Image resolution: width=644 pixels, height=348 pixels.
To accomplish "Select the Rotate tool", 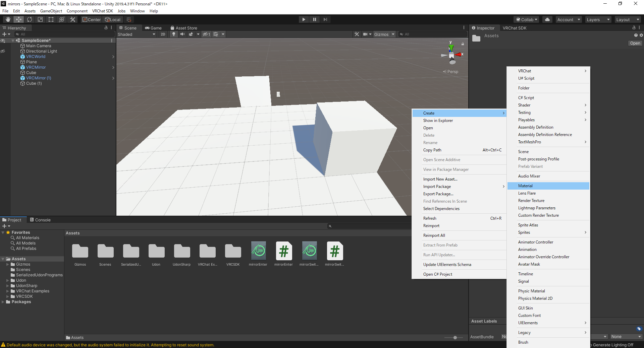I will (x=30, y=19).
